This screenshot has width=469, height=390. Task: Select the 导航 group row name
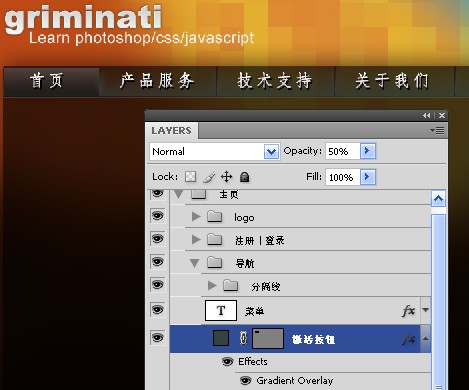(245, 263)
